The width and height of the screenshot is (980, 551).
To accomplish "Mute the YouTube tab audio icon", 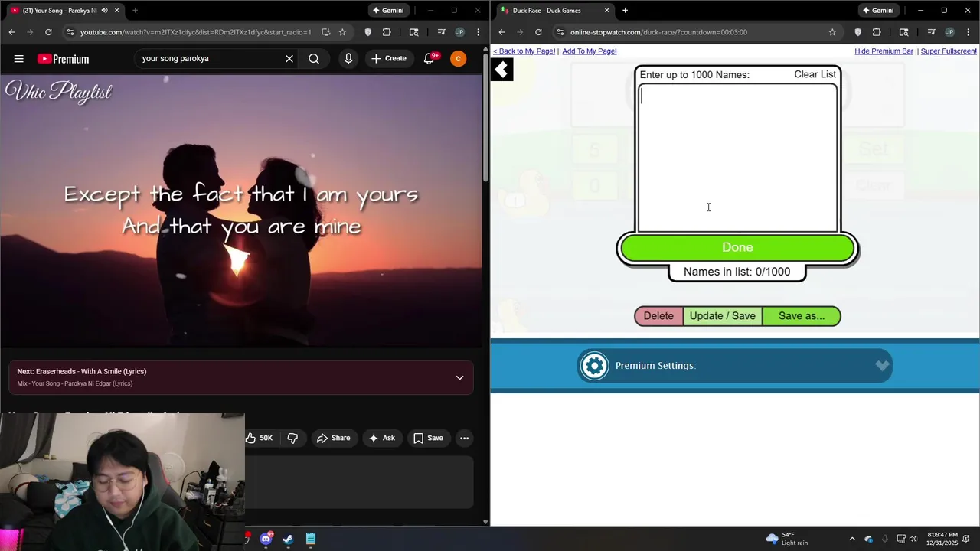I will [105, 11].
